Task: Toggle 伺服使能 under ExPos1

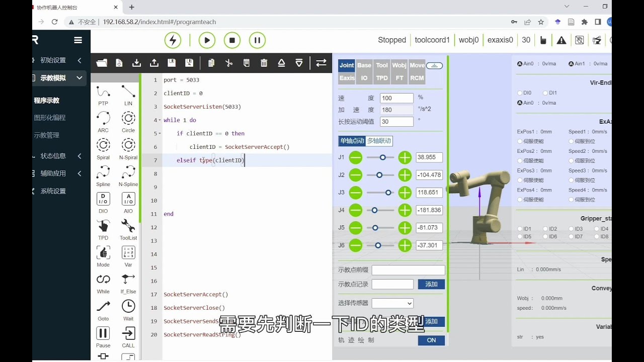Action: tap(520, 141)
